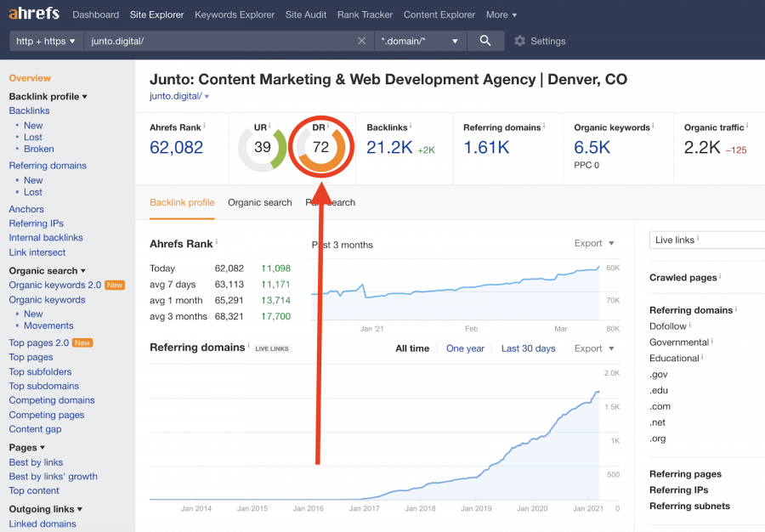
Task: Clear the URL field using the X icon
Action: tap(361, 40)
